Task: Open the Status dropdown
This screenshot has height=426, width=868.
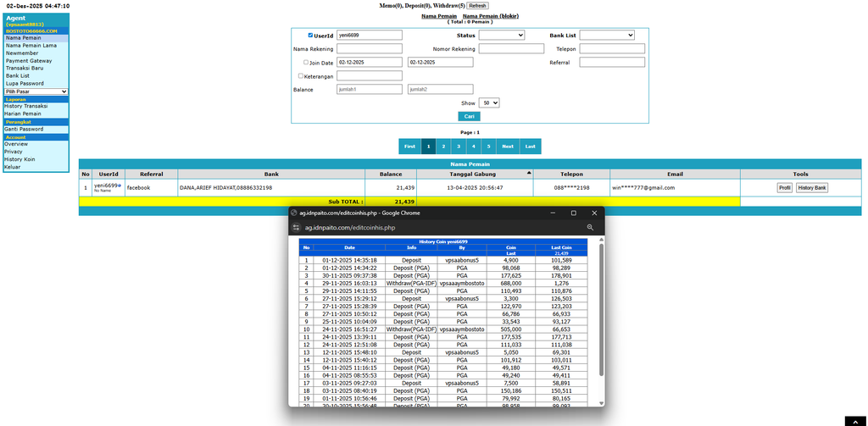Action: 502,35
